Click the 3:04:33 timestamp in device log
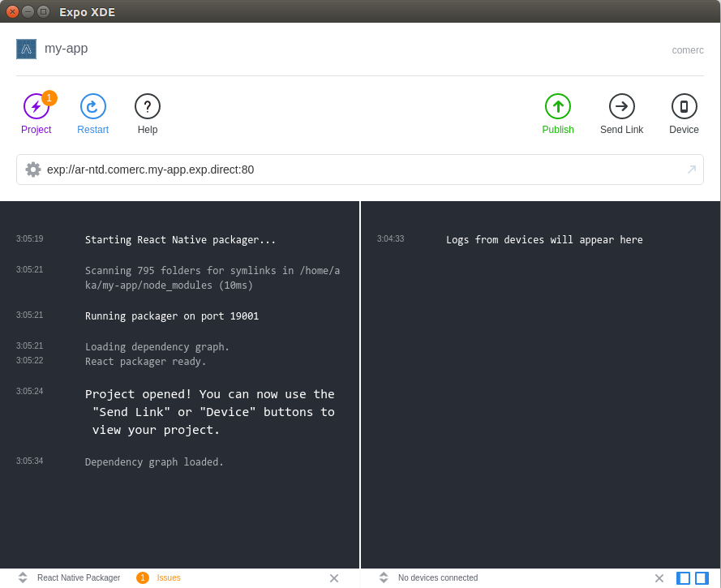This screenshot has height=588, width=721. coord(391,239)
